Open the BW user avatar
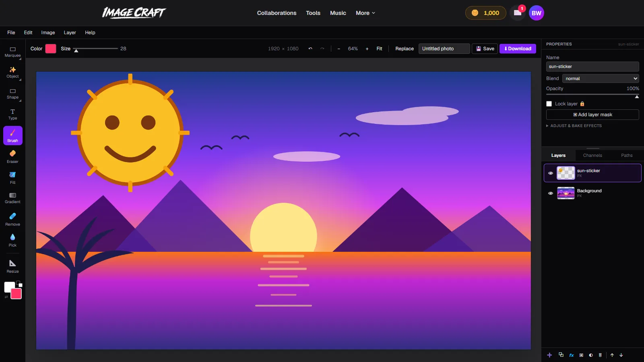644x362 pixels. point(537,13)
